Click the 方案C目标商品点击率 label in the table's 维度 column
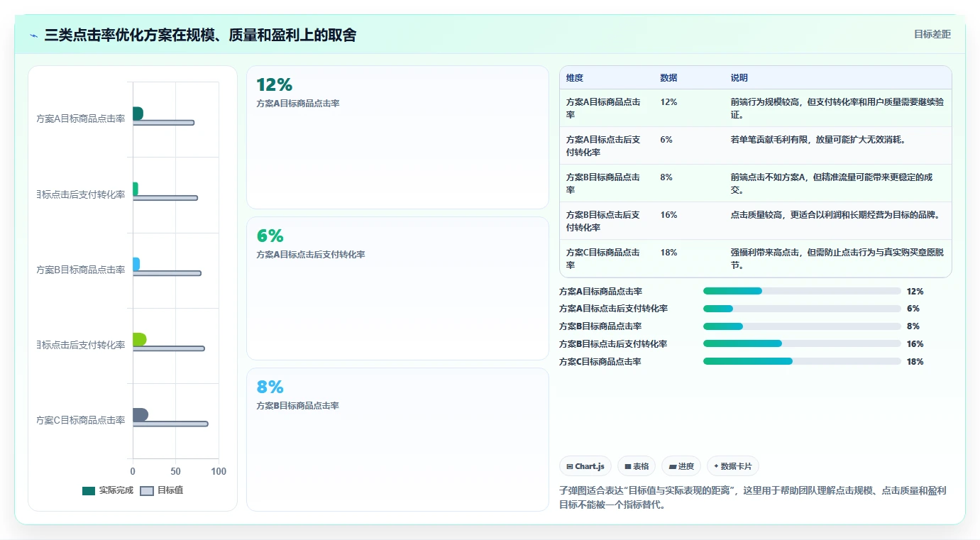Image resolution: width=980 pixels, height=540 pixels. [x=603, y=258]
